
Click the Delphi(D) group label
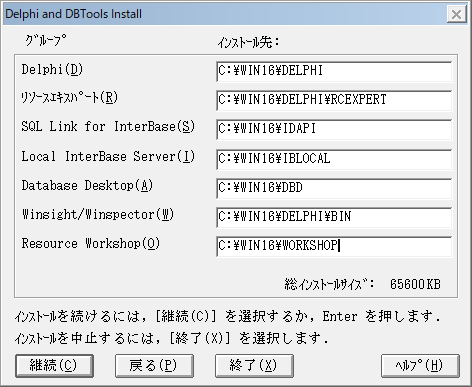point(52,70)
